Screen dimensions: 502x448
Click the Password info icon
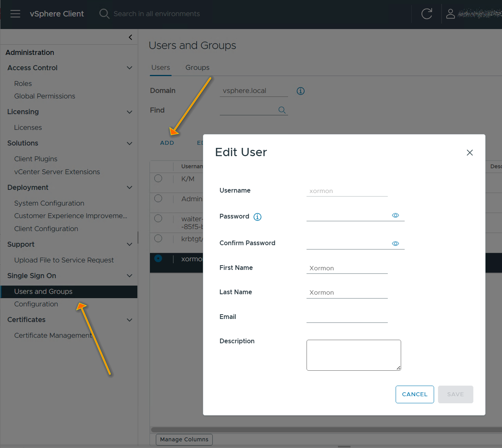coord(257,217)
